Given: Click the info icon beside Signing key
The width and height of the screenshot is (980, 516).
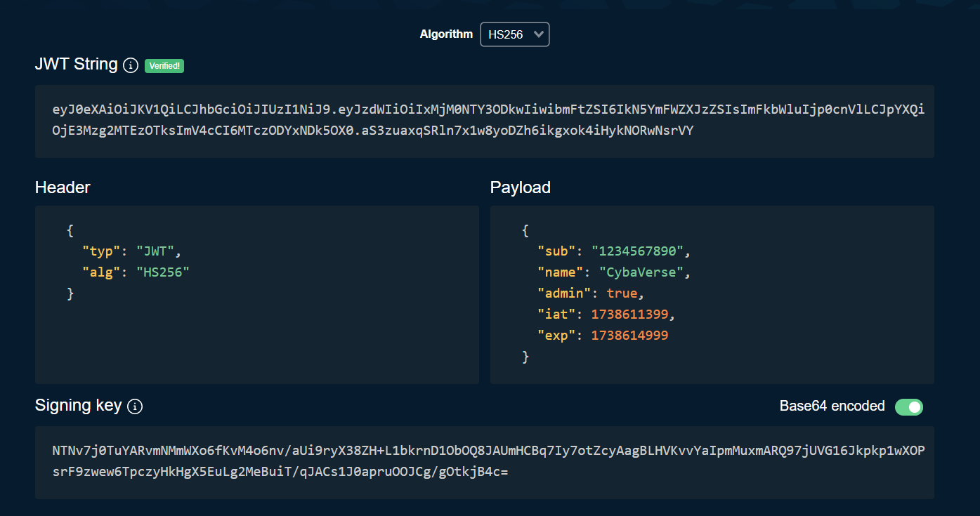Looking at the screenshot, I should [x=135, y=406].
